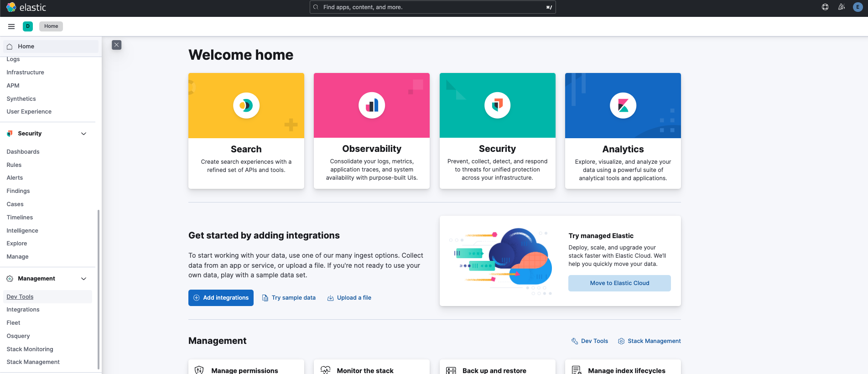Open Logs in the sidebar
The height and width of the screenshot is (374, 868).
pos(13,59)
